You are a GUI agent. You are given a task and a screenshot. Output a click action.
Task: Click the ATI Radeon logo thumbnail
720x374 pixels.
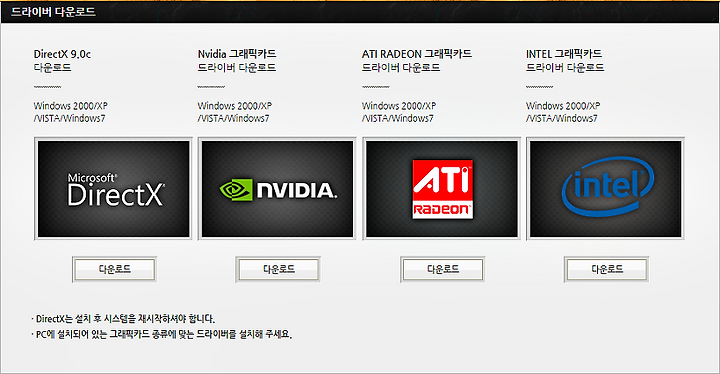pos(442,188)
